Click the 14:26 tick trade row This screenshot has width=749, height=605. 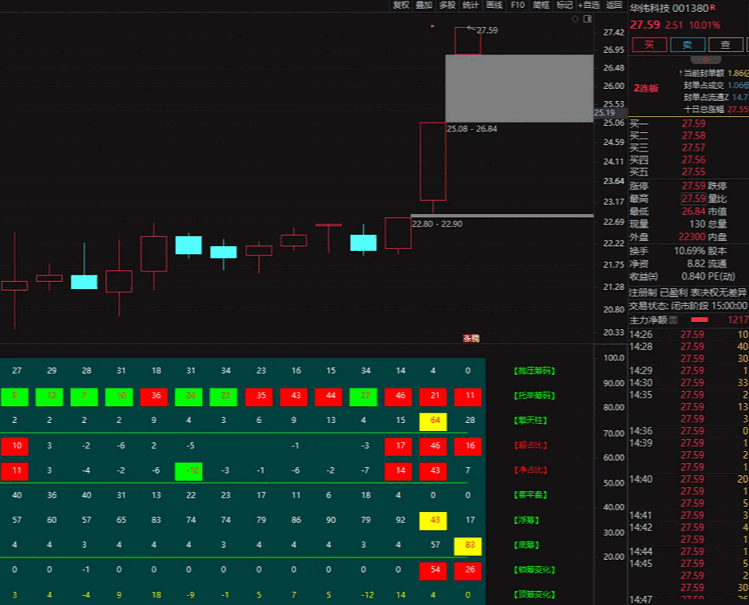[x=688, y=335]
